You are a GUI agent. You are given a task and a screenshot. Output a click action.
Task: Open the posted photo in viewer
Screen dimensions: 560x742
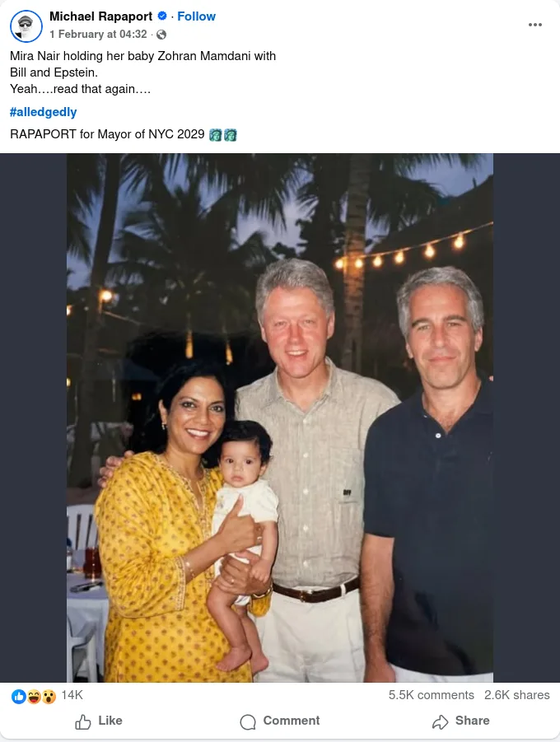(280, 418)
